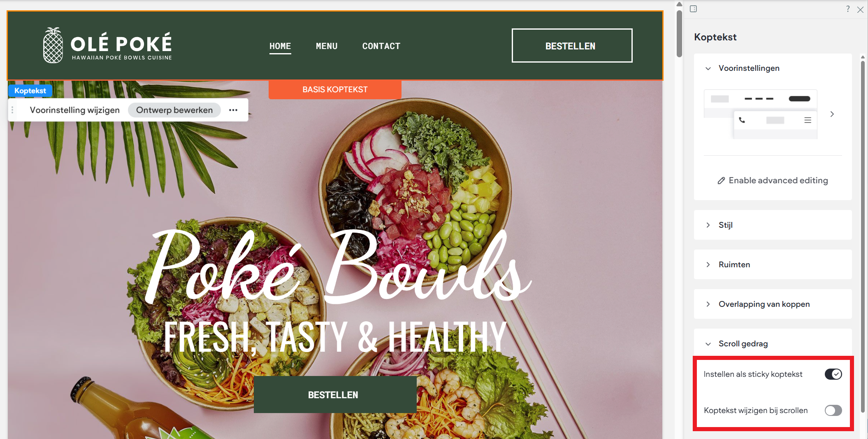
Task: Show next preset with right arrow
Action: [832, 114]
